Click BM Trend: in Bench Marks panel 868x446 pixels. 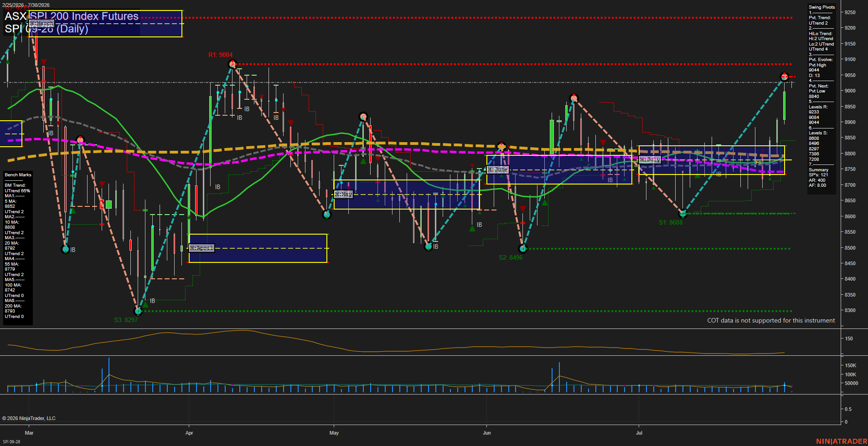pyautogui.click(x=15, y=185)
